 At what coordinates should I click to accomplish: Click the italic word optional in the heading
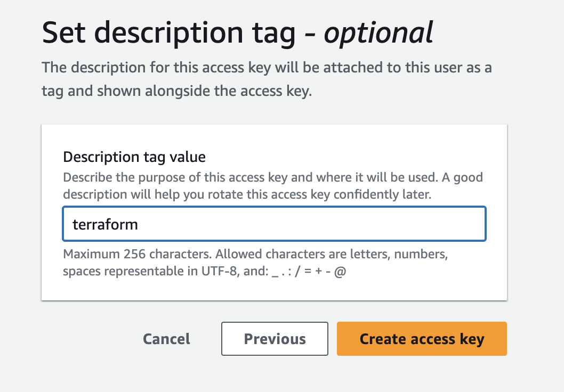pos(378,33)
